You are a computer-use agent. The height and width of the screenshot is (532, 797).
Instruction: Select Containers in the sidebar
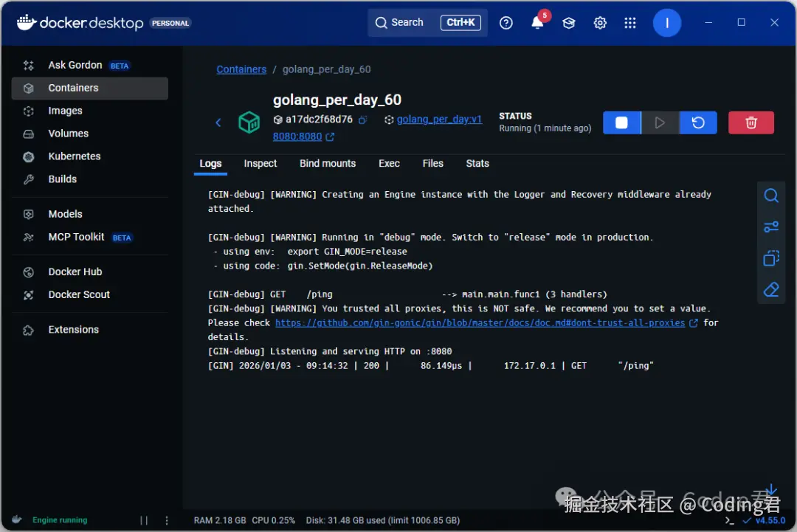click(89, 88)
